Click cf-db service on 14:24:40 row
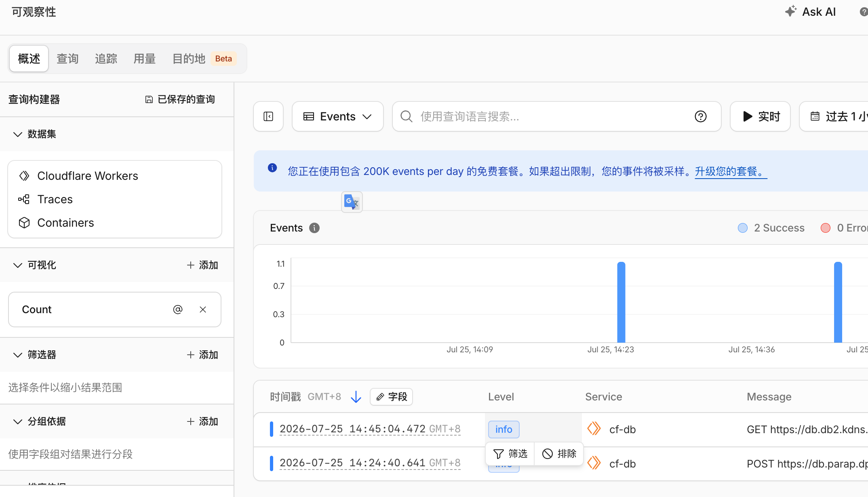This screenshot has height=497, width=868. click(x=622, y=463)
